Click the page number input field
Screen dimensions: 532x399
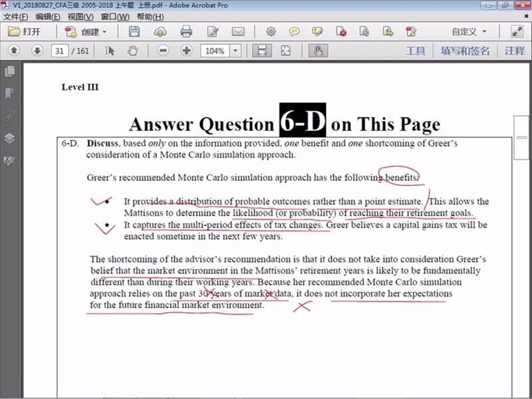pos(60,51)
